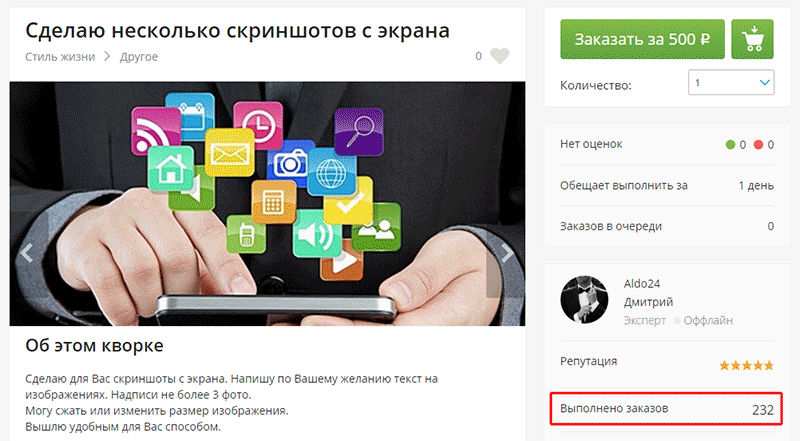The width and height of the screenshot is (800, 441).
Task: Click the heart favorite icon
Action: pos(499,56)
